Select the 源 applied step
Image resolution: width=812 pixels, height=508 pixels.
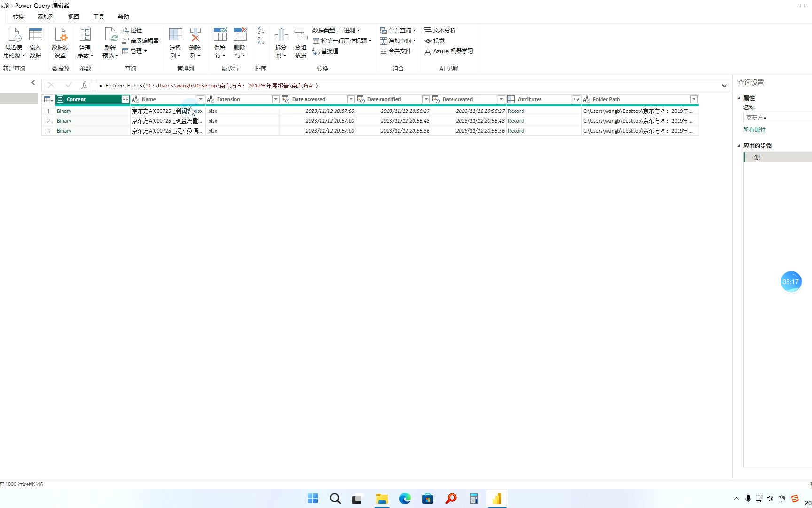click(x=778, y=157)
